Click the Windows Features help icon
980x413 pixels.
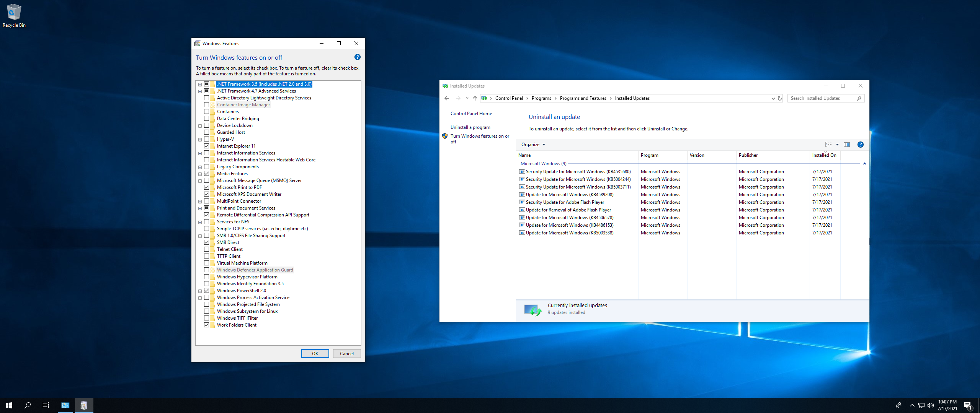click(357, 57)
